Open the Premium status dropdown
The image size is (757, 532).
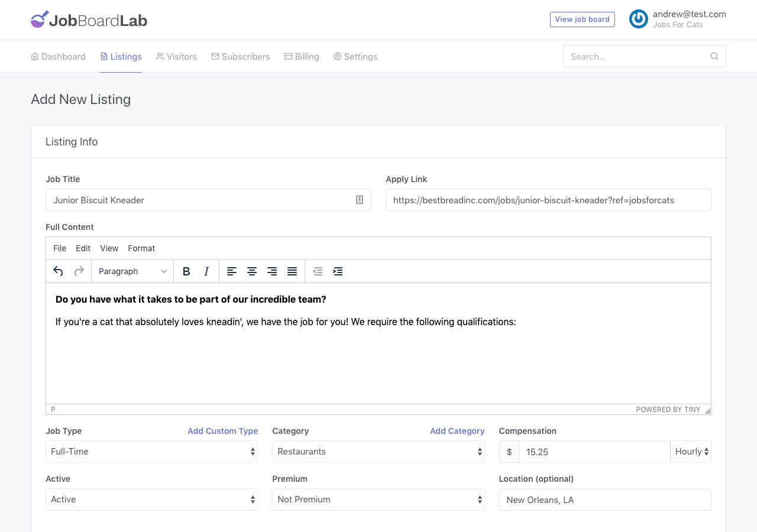pos(378,499)
